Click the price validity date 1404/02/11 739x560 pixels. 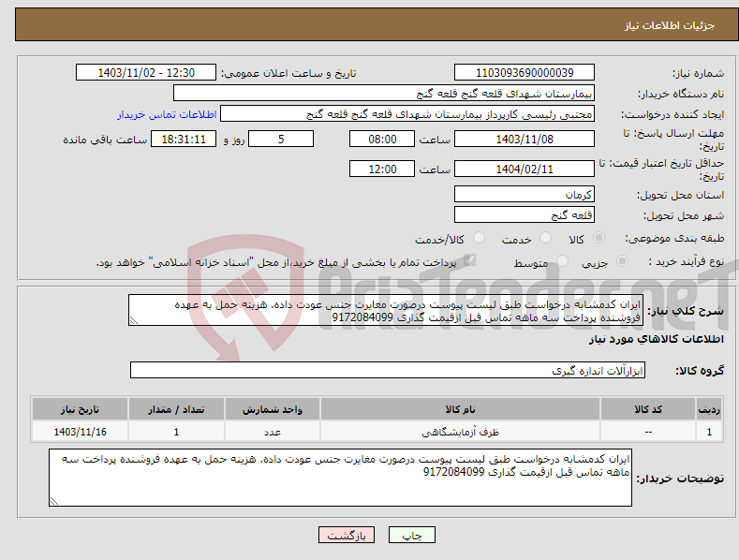pyautogui.click(x=525, y=169)
